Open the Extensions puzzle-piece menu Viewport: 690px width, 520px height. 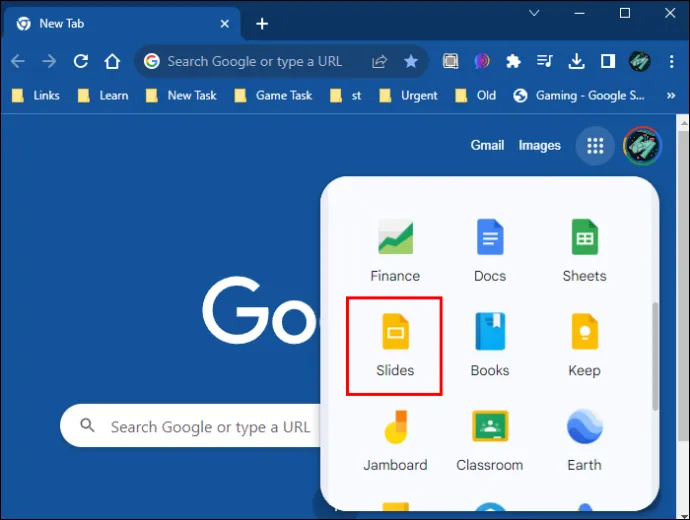point(513,61)
